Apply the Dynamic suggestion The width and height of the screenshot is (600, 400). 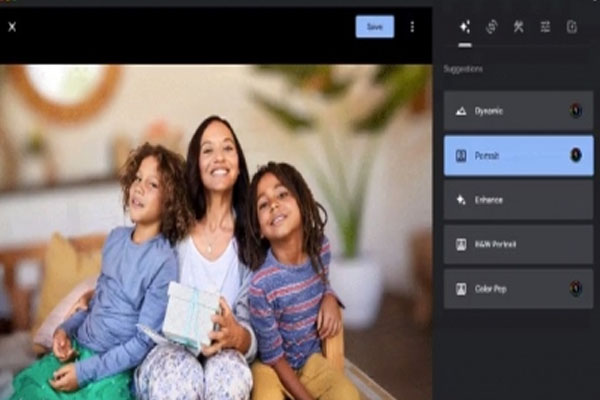(x=518, y=111)
